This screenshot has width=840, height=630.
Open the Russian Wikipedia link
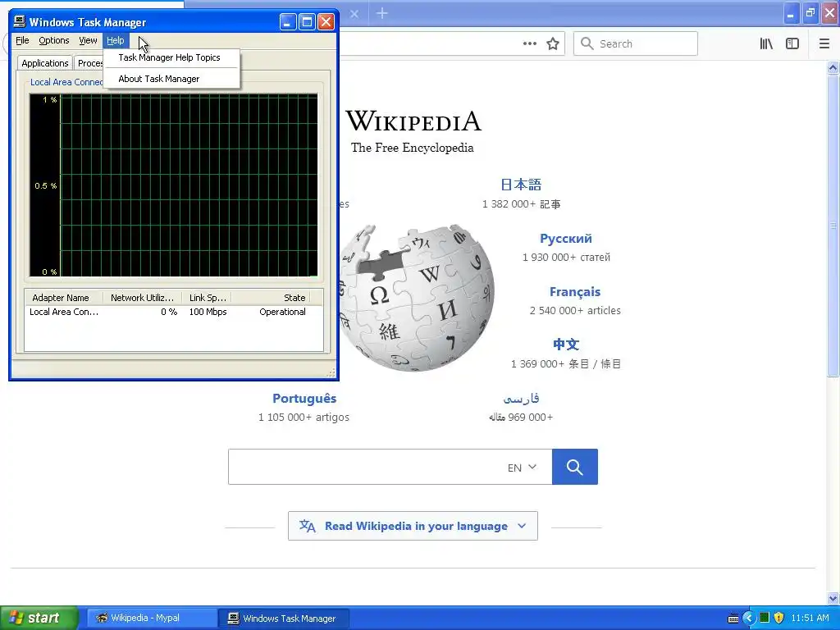(x=566, y=239)
